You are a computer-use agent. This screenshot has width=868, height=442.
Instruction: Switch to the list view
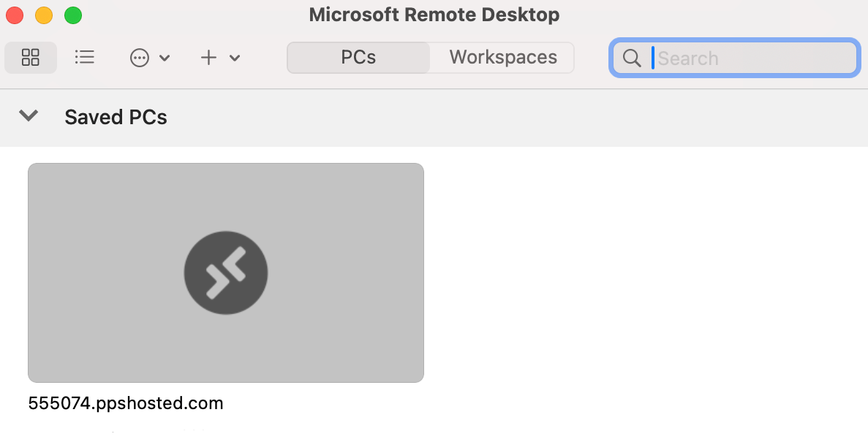(84, 57)
